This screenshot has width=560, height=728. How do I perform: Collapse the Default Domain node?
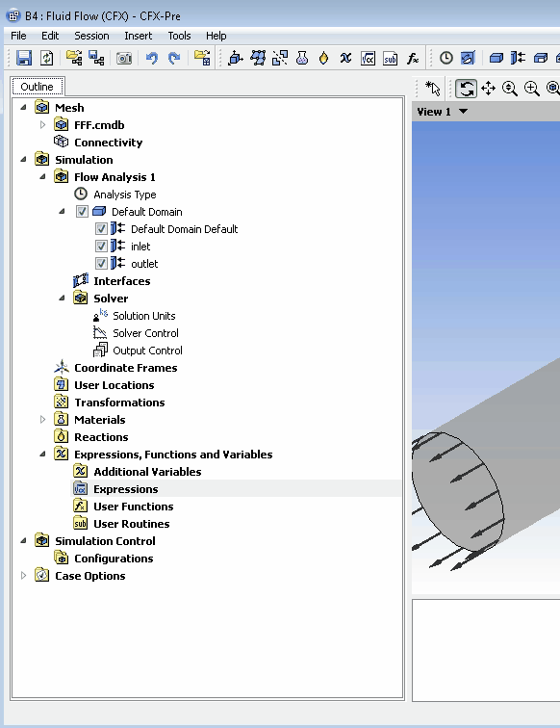pos(62,212)
